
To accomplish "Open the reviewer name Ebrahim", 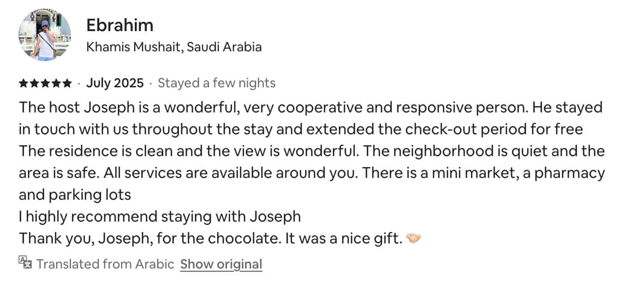I will click(x=120, y=25).
